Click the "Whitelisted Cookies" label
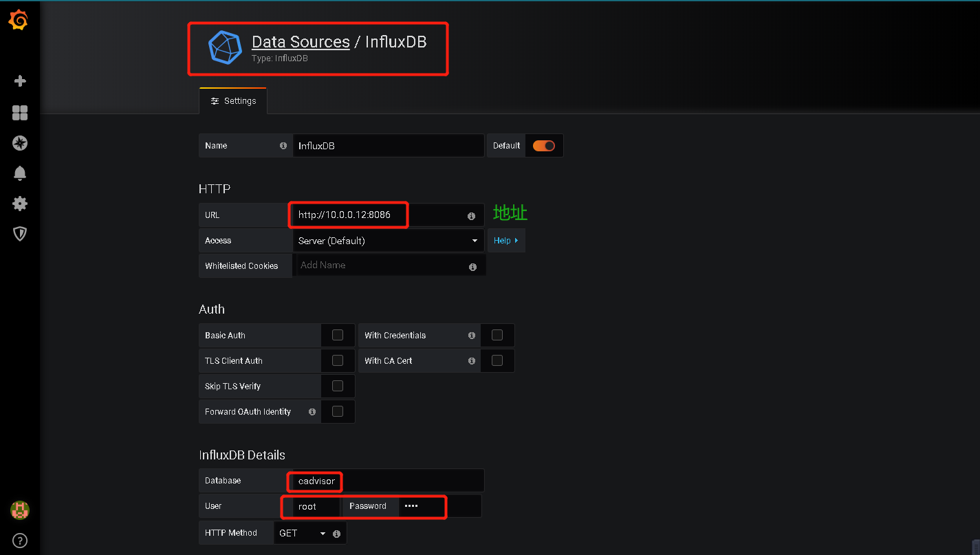This screenshot has width=980, height=555. (241, 266)
